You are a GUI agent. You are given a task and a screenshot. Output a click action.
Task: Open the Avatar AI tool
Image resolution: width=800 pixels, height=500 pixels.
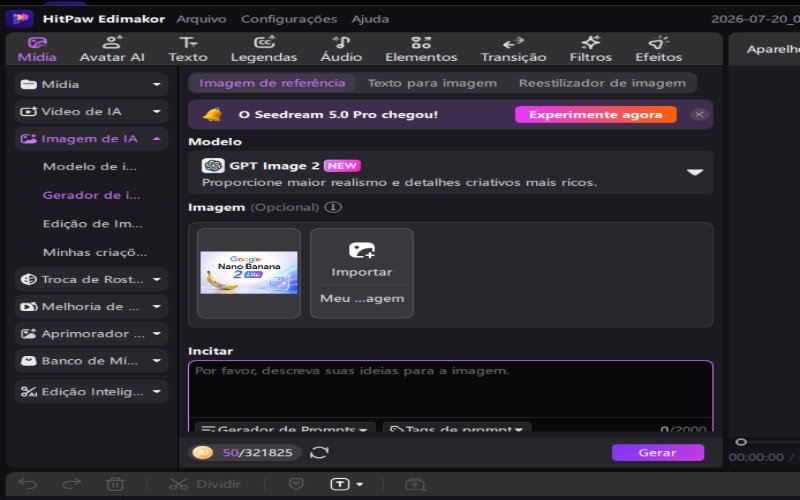[x=112, y=49]
